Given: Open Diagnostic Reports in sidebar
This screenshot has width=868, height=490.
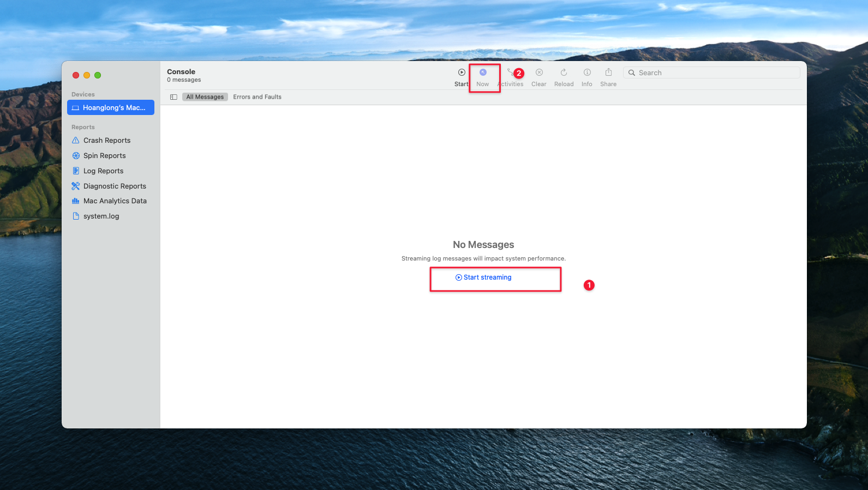Looking at the screenshot, I should click(115, 186).
